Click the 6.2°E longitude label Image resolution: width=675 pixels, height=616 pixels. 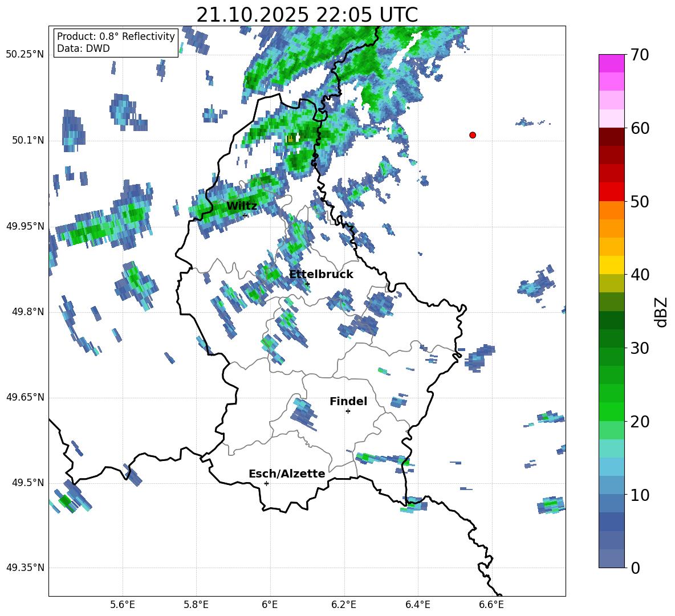pyautogui.click(x=344, y=605)
